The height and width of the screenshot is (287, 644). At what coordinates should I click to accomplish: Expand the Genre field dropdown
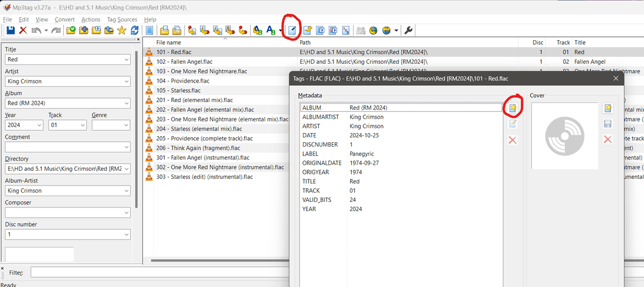(x=126, y=125)
